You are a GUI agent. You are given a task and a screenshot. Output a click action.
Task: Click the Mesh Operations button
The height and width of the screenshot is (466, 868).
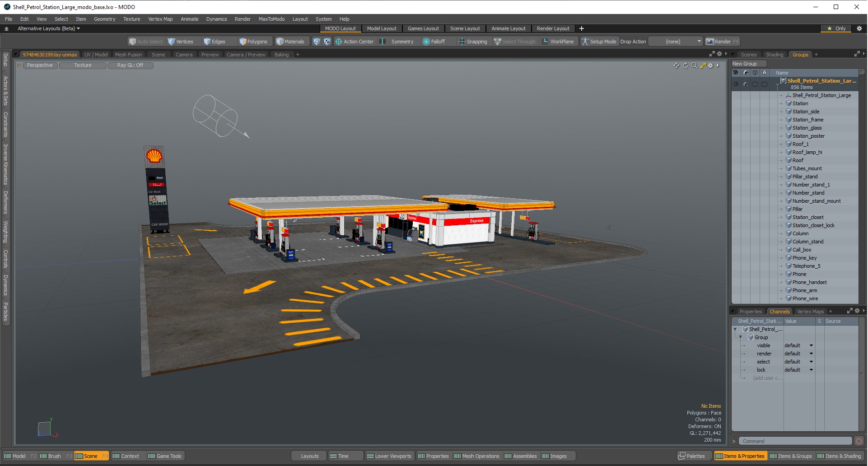476,456
